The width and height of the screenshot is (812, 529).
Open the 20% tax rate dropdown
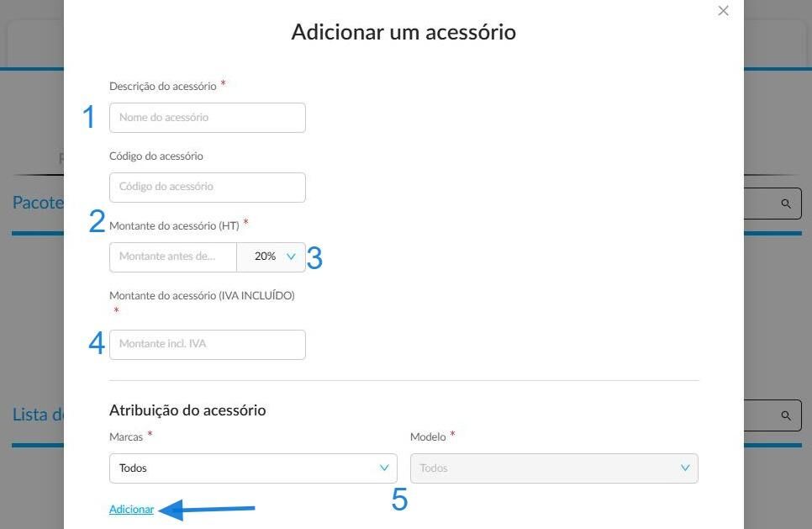tap(271, 257)
